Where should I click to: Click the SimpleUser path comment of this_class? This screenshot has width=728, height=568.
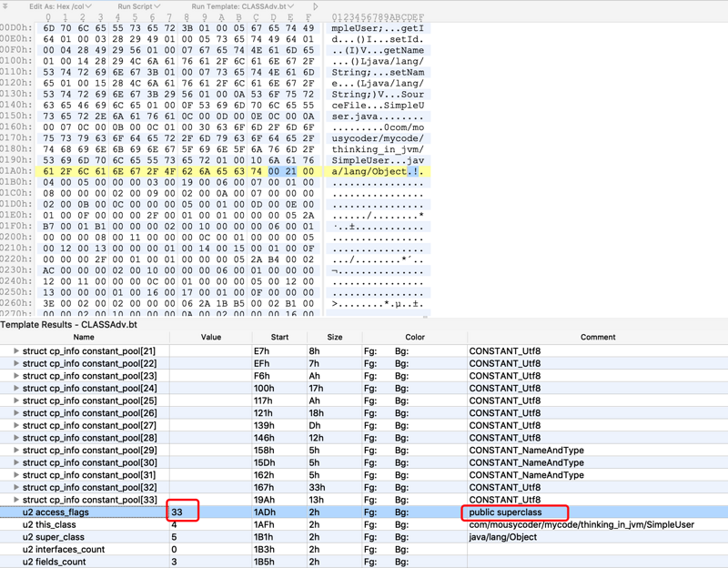point(581,524)
